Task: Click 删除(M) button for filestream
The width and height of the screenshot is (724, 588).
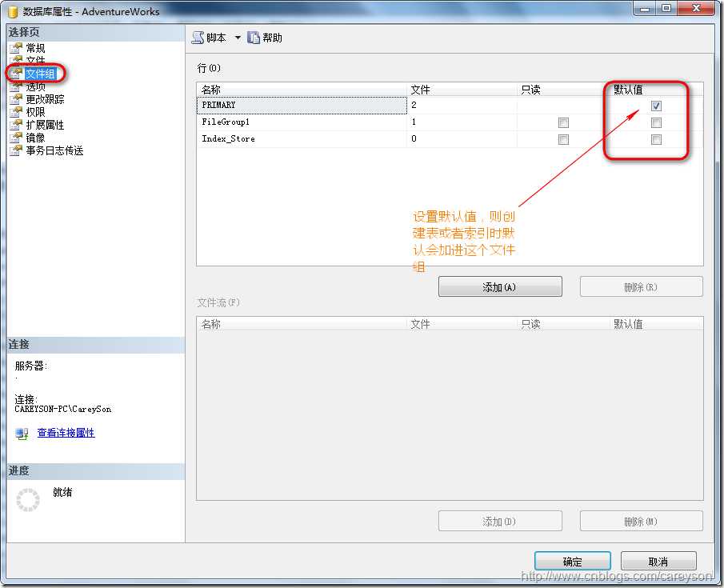Action: click(x=642, y=521)
